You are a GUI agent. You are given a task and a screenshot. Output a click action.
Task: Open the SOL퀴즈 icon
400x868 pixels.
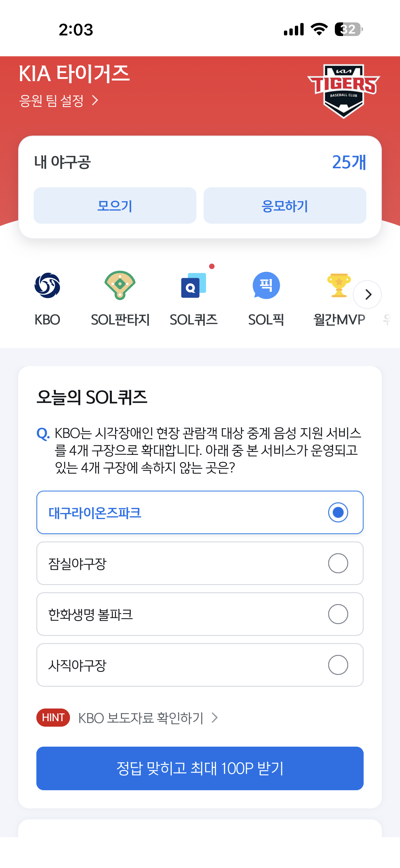(x=194, y=285)
